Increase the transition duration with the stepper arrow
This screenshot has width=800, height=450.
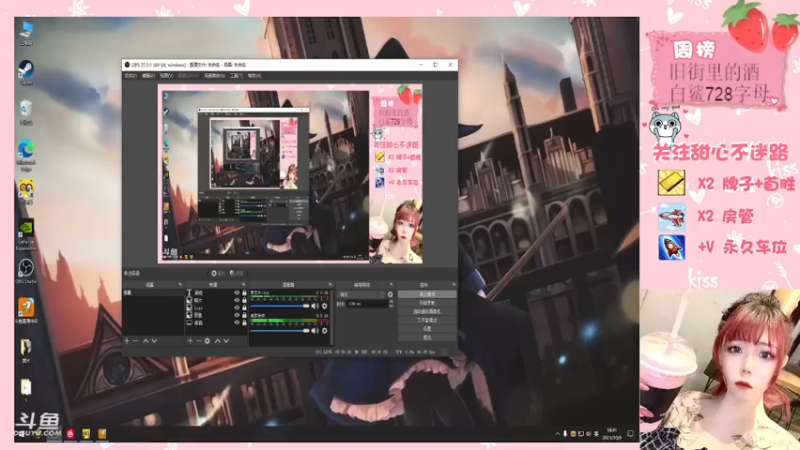point(391,302)
